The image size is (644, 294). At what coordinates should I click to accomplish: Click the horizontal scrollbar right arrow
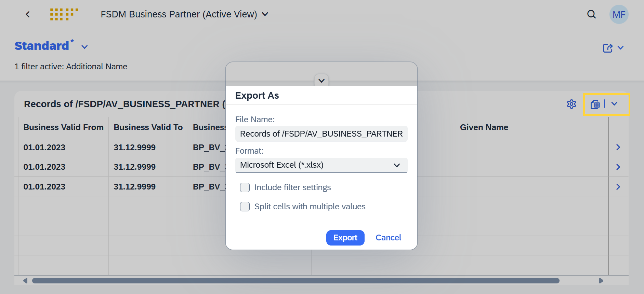pyautogui.click(x=601, y=281)
